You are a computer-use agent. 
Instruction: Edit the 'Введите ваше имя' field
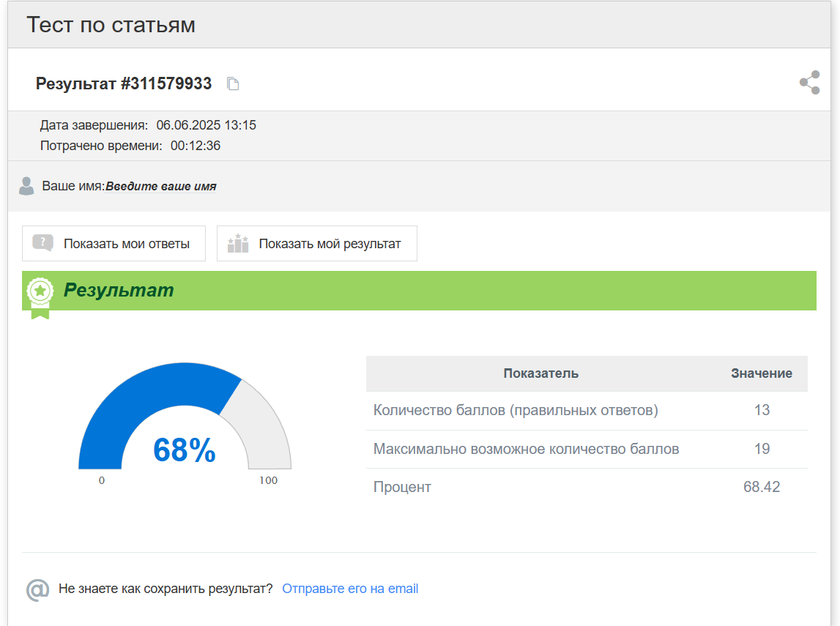tap(160, 187)
